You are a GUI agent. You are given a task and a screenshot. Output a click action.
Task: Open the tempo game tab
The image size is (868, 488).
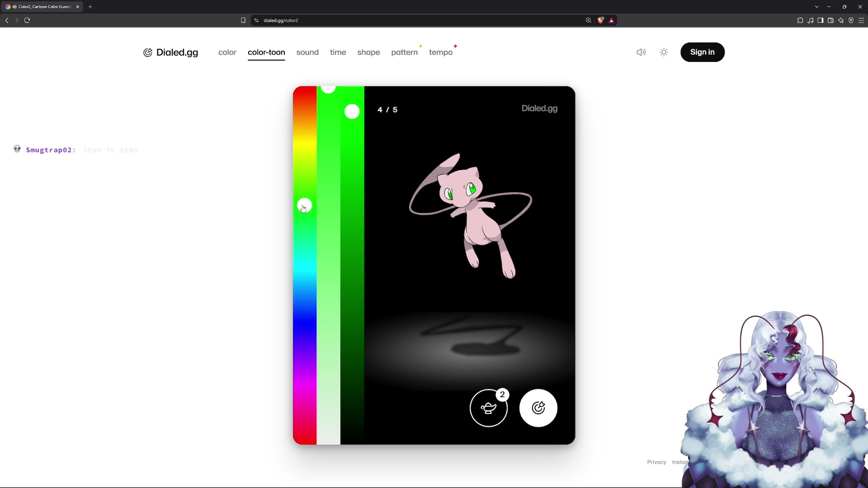click(441, 52)
